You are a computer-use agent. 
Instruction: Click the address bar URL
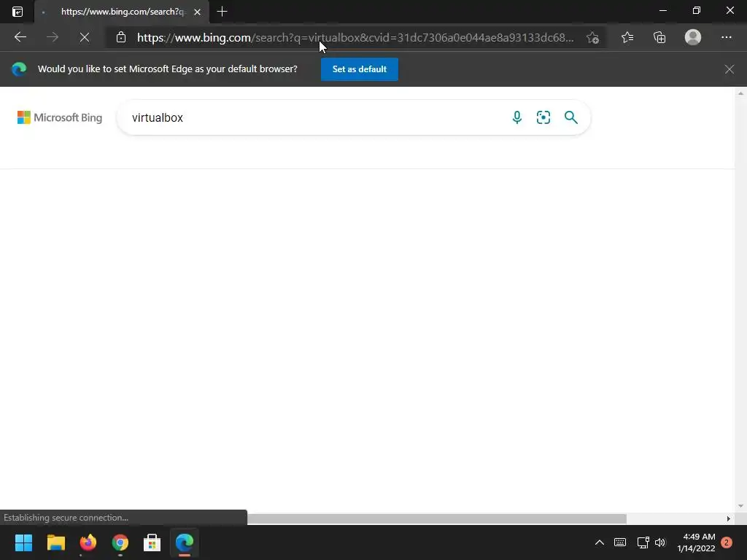tap(355, 38)
